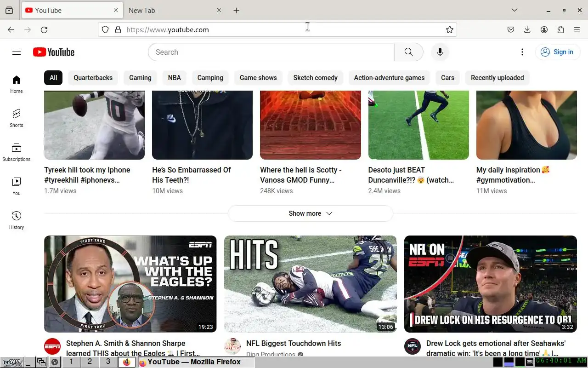This screenshot has width=588, height=368.
Task: Select the Recently uploaded filter chip
Action: point(498,78)
